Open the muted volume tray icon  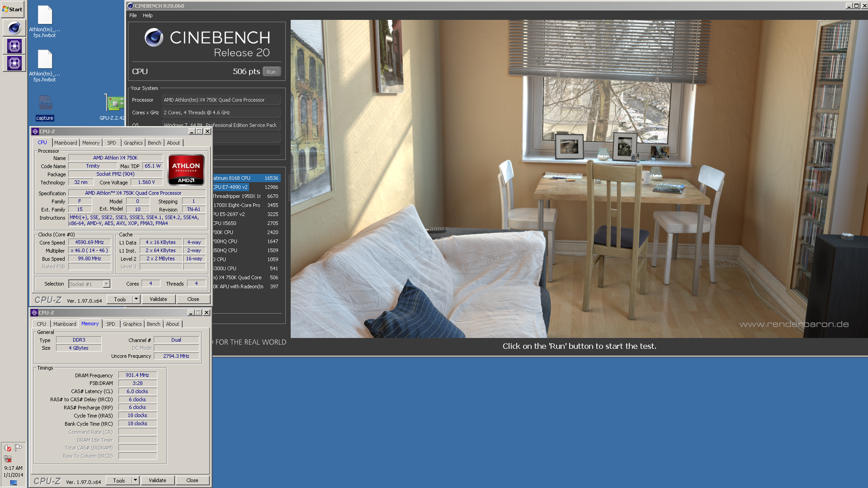(x=8, y=448)
